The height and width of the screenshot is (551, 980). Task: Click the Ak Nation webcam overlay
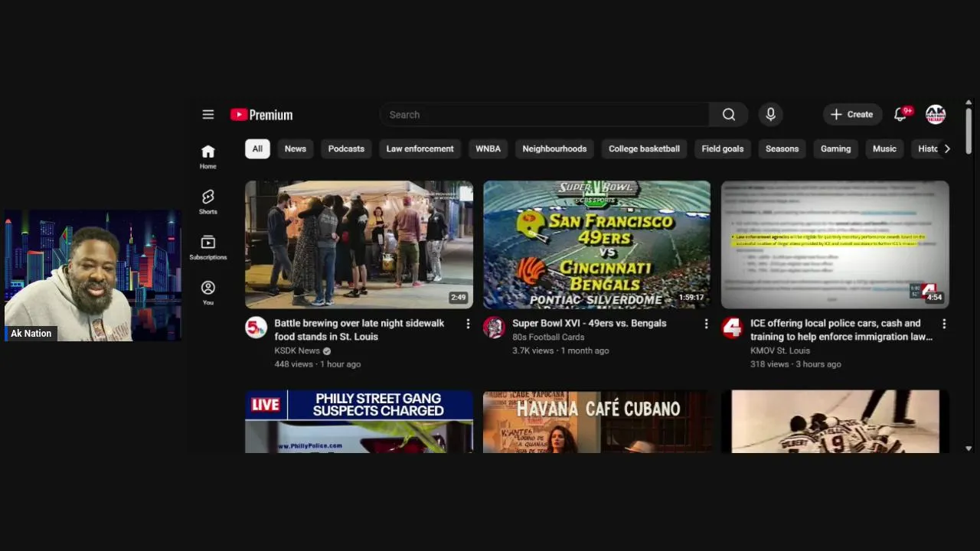[93, 275]
